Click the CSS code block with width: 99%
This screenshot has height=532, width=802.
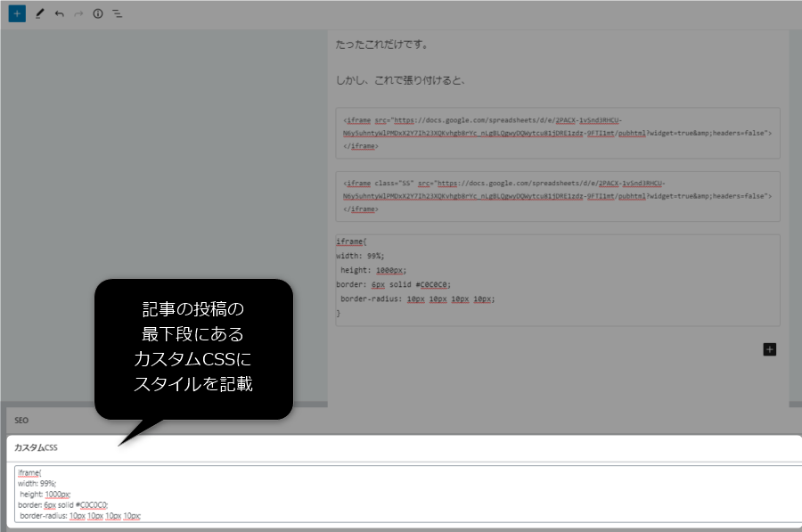(x=558, y=281)
